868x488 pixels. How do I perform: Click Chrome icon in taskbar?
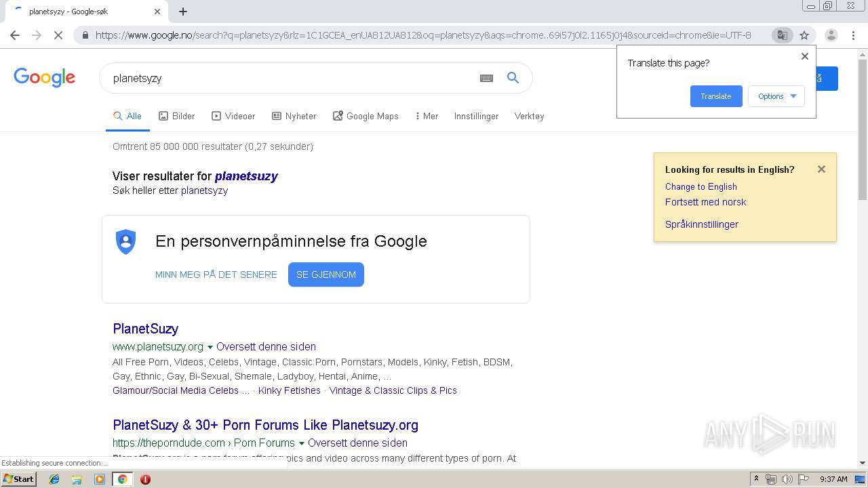point(122,479)
